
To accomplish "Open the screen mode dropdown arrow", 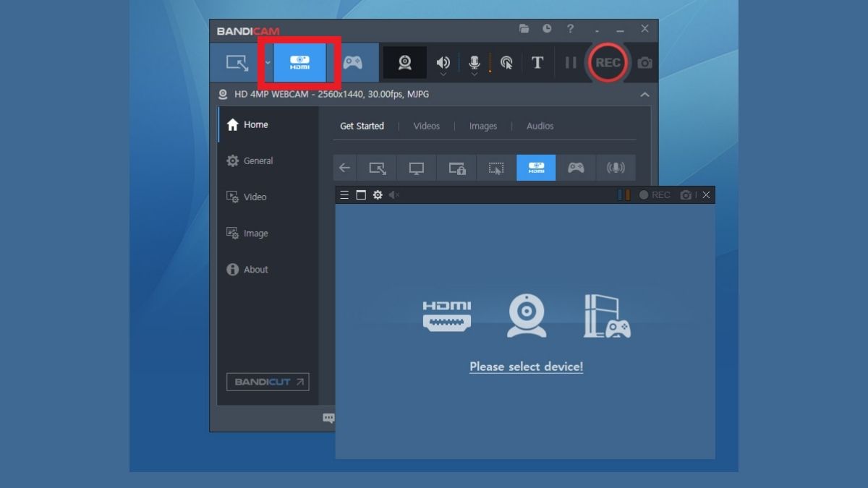I will (x=267, y=63).
